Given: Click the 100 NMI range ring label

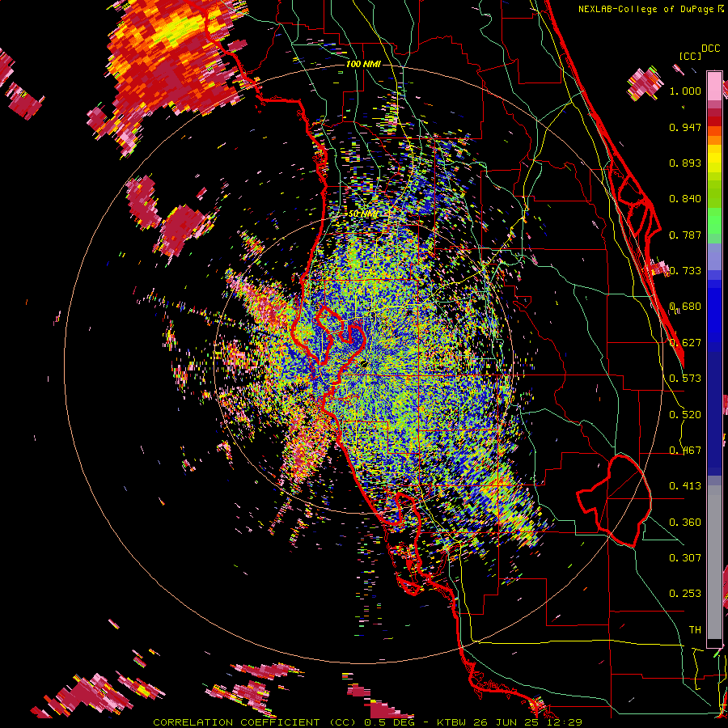Looking at the screenshot, I should [363, 64].
